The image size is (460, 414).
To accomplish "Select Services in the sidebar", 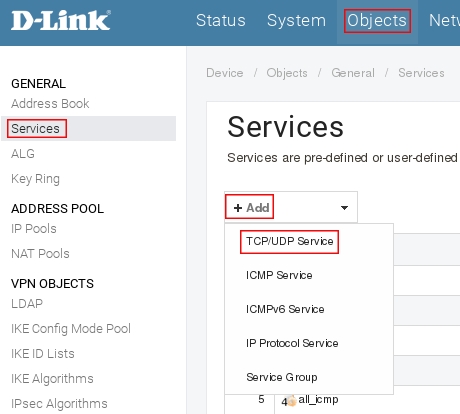I will point(35,129).
